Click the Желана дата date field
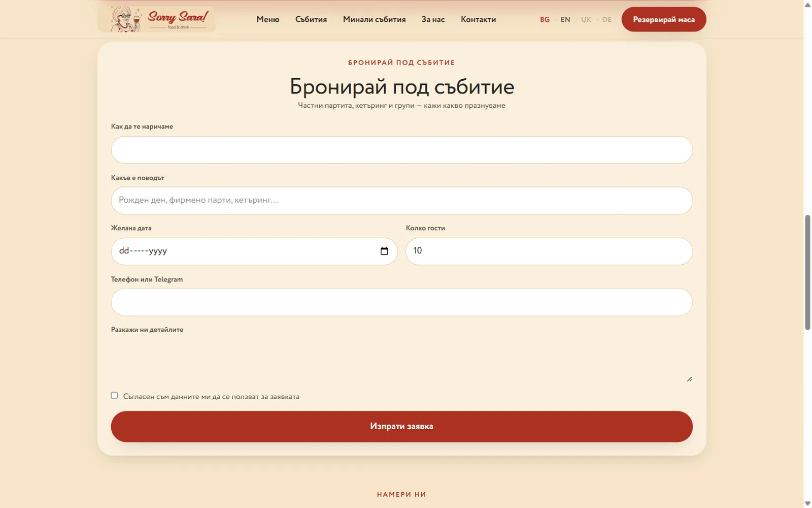This screenshot has height=508, width=812. [254, 251]
